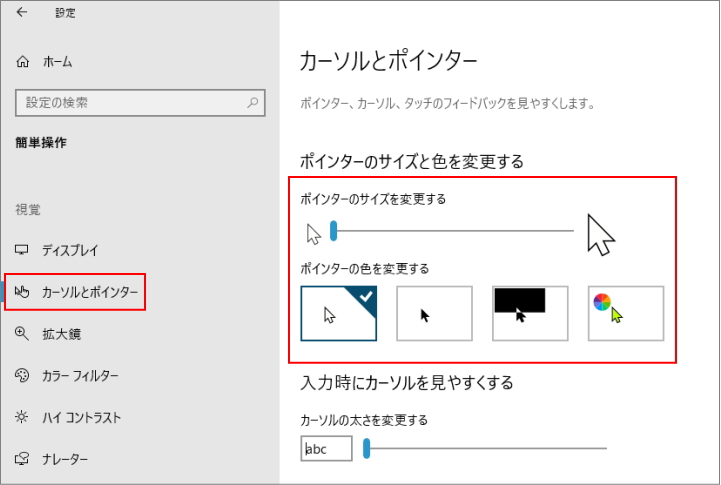Viewport: 721px width, 485px height.
Task: Select the custom color pointer option
Action: click(x=626, y=314)
